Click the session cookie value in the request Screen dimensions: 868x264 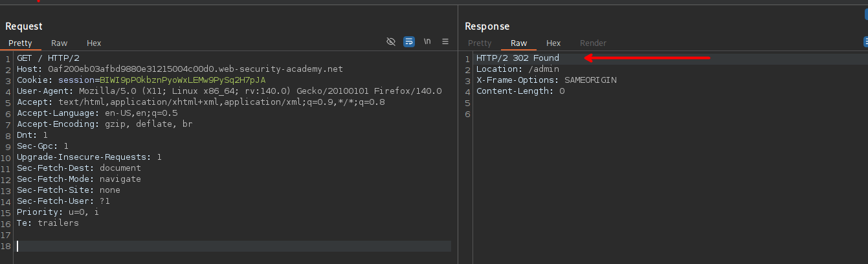182,80
